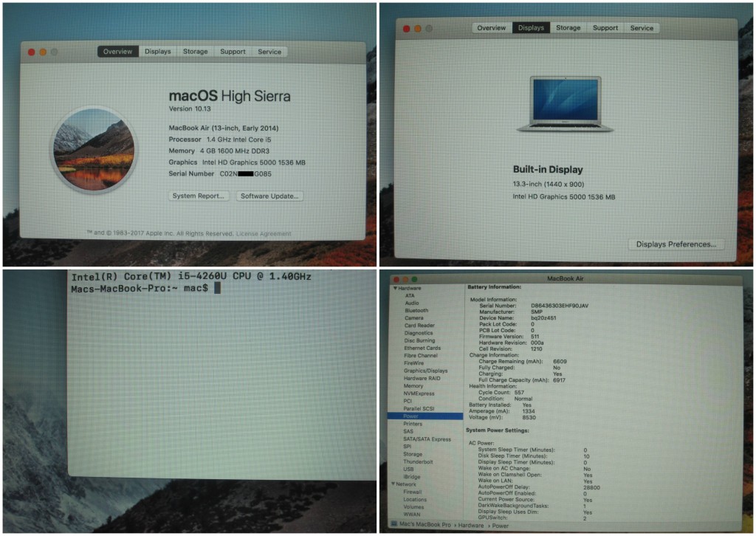Click "Mac's MacBook Pro" in the path bar
The image size is (756, 536).
coord(425,525)
